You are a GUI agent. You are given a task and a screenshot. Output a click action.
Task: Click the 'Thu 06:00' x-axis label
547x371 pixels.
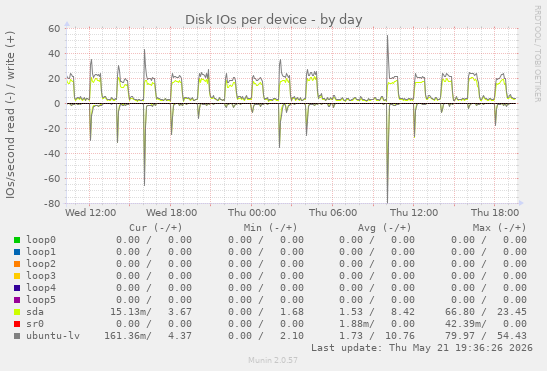[333, 213]
